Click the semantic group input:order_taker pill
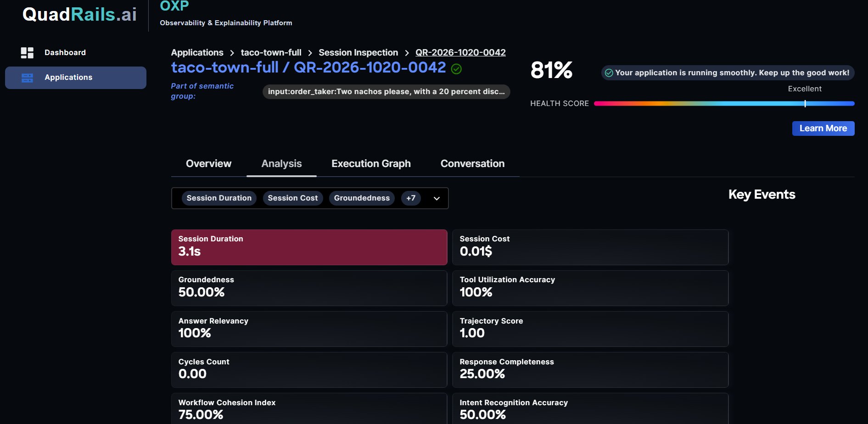868x424 pixels. click(x=386, y=92)
